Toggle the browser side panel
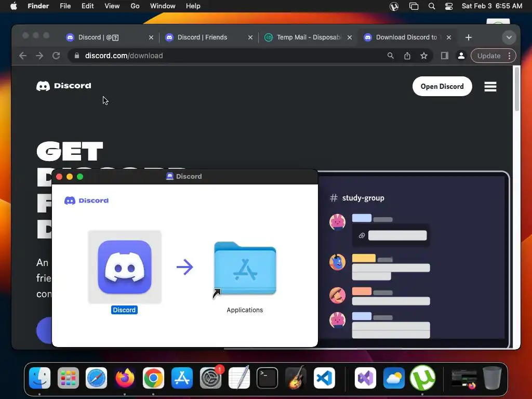This screenshot has width=532, height=399. (x=445, y=56)
